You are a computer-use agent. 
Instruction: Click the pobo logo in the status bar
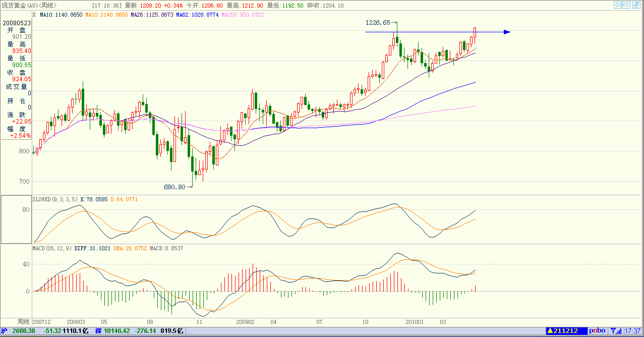(x=598, y=331)
